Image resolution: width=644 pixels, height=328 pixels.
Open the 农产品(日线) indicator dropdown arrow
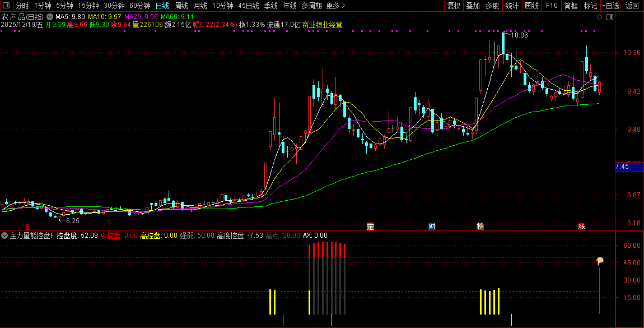click(50, 17)
